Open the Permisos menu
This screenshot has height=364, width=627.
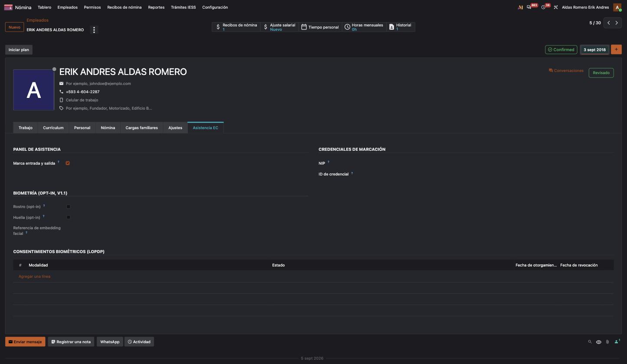[x=92, y=7]
